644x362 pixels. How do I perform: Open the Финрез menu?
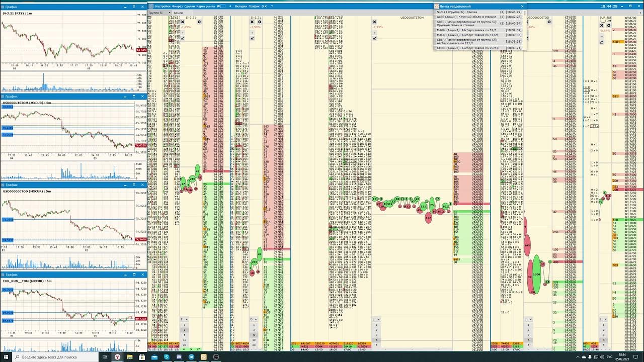coord(177,6)
